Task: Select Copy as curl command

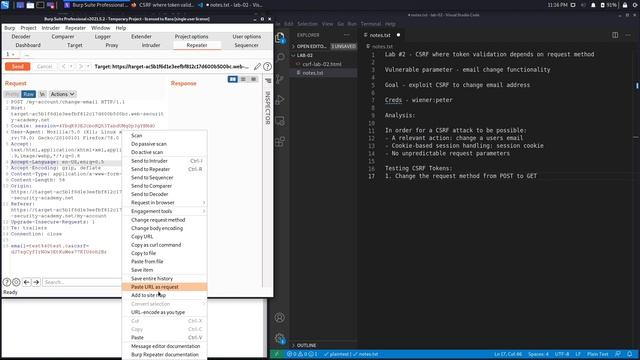Action: (164, 245)
